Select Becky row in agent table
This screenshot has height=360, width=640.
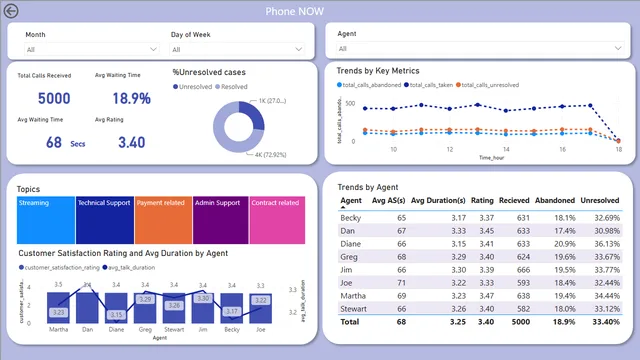[x=480, y=218]
